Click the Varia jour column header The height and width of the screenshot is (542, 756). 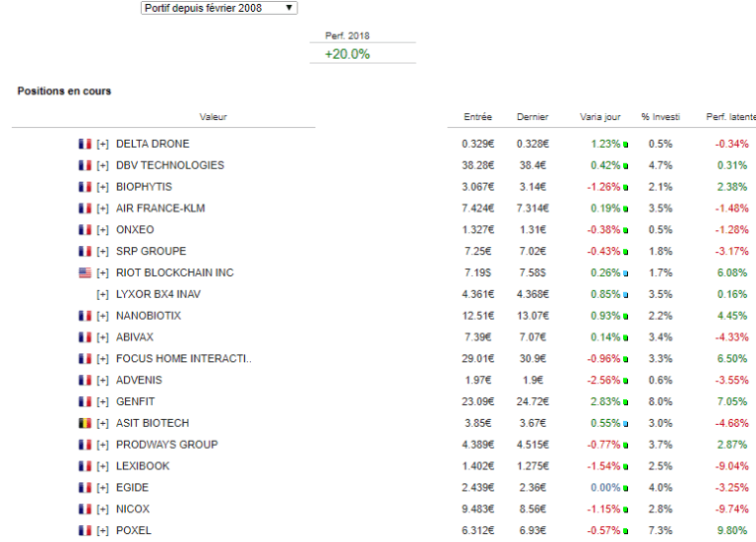click(x=599, y=117)
